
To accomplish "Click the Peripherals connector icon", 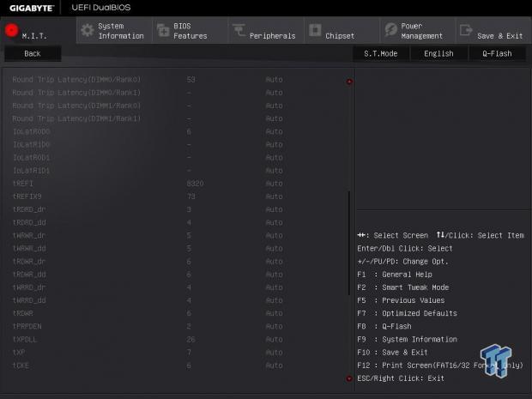I will (239, 31).
